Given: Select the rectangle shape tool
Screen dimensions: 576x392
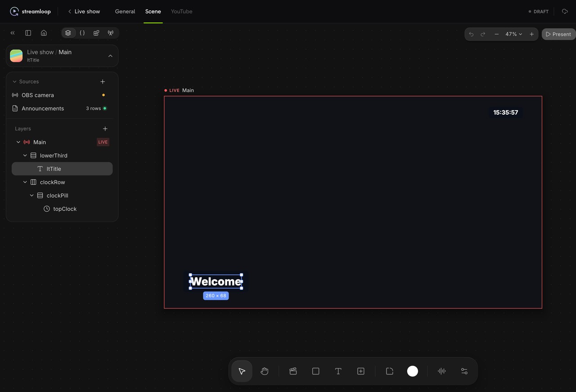Looking at the screenshot, I should click(x=316, y=371).
